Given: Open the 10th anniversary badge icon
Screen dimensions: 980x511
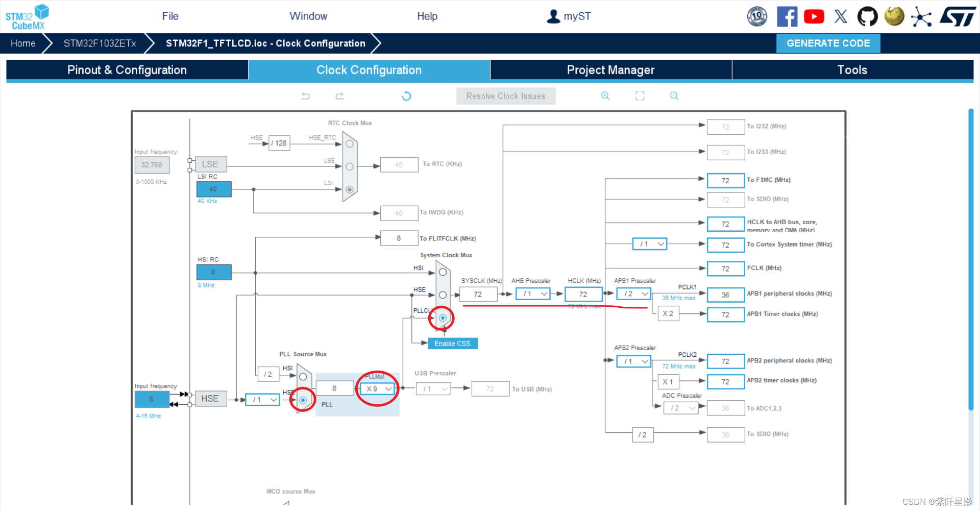Looking at the screenshot, I should tap(757, 16).
